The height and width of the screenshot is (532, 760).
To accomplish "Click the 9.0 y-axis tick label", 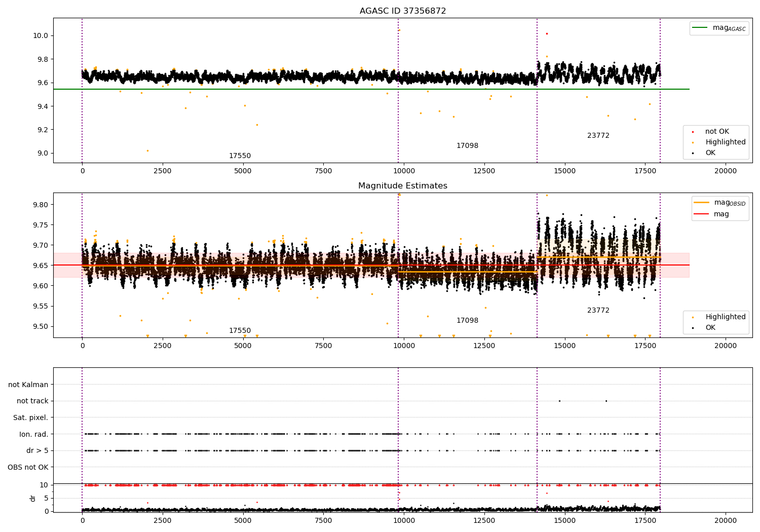I will (x=43, y=154).
